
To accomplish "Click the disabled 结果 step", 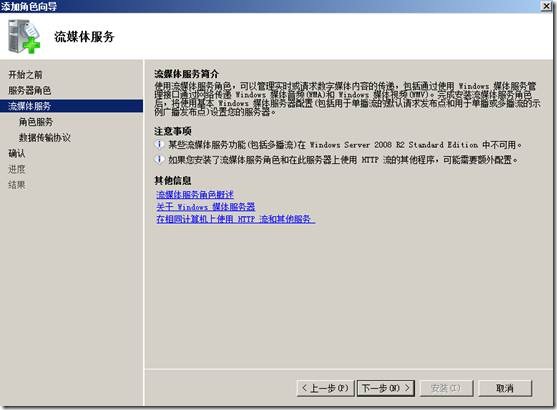I will 16,185.
